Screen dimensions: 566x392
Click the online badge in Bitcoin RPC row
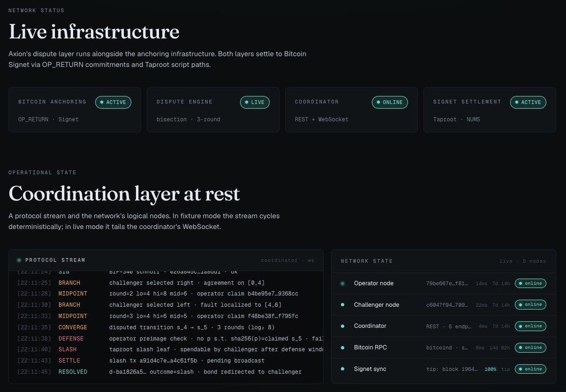click(x=530, y=348)
